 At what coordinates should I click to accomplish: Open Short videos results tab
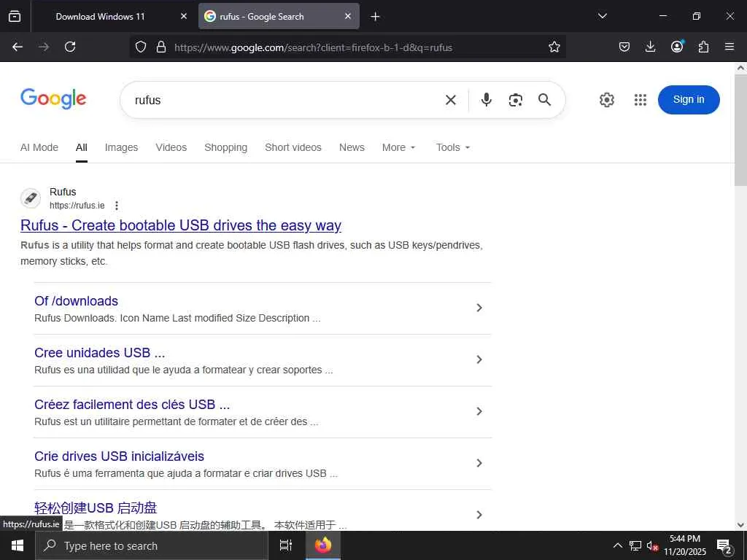pyautogui.click(x=293, y=147)
